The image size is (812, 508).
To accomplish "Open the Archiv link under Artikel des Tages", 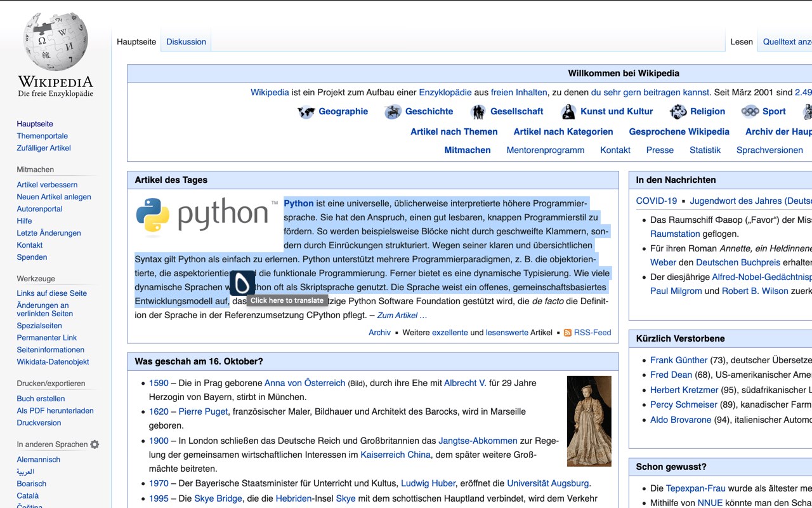I will (x=380, y=333).
